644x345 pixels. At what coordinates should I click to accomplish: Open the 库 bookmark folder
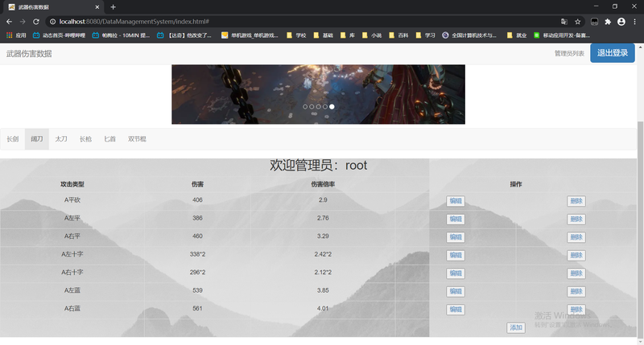pos(348,35)
